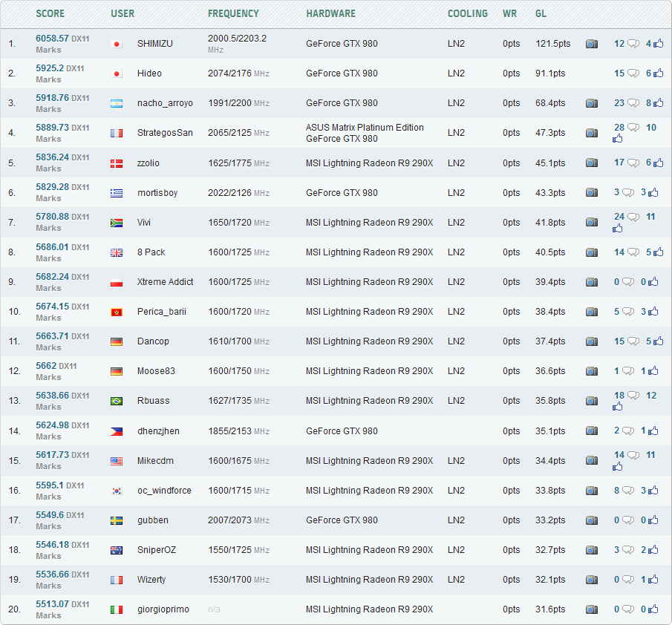
Task: Click USER column header
Action: (x=123, y=13)
